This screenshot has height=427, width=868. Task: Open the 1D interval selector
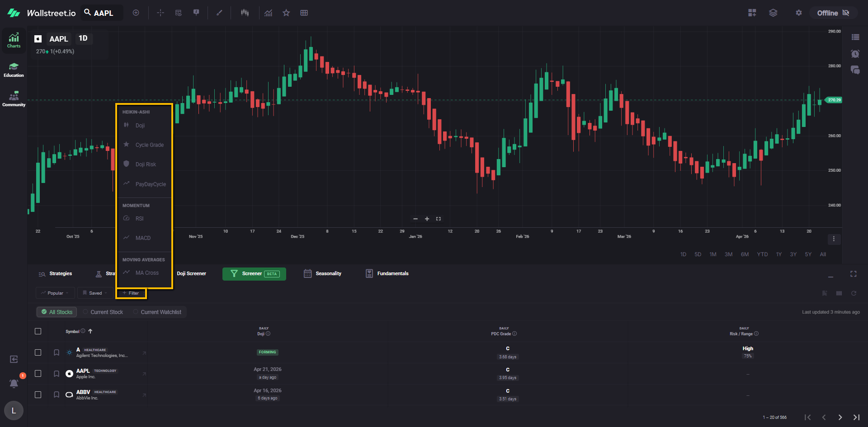83,38
